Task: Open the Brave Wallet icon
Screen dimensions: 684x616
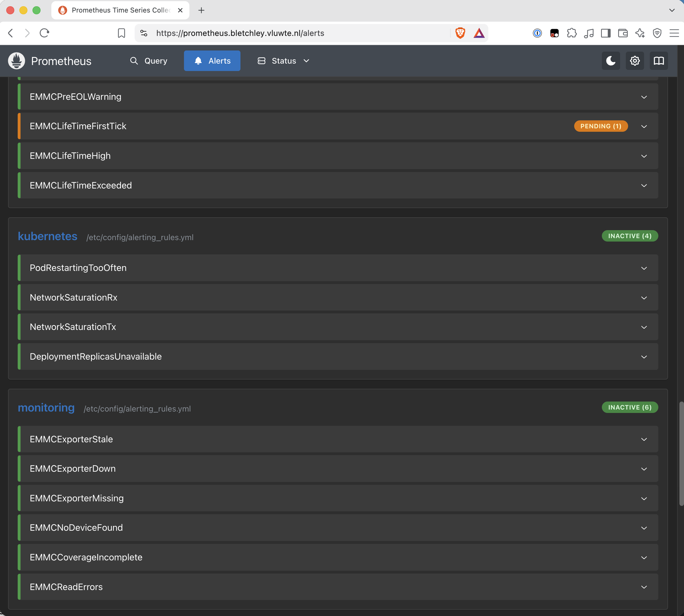Action: [623, 33]
